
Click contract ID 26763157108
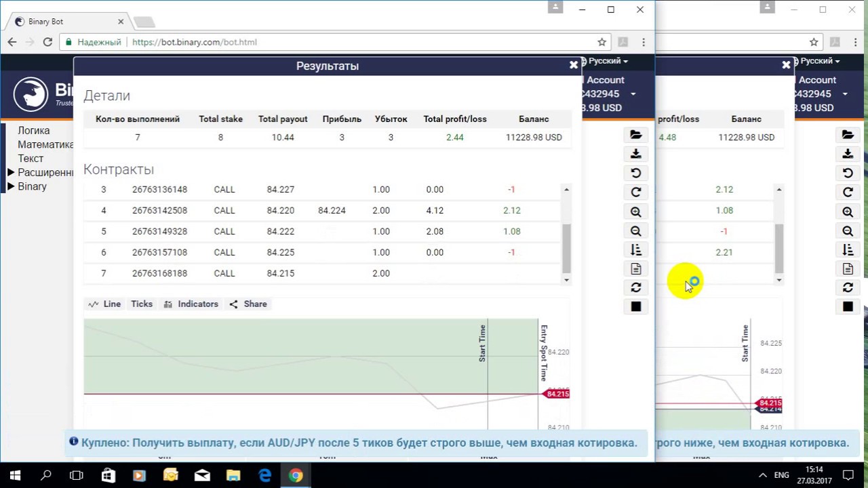(x=159, y=252)
